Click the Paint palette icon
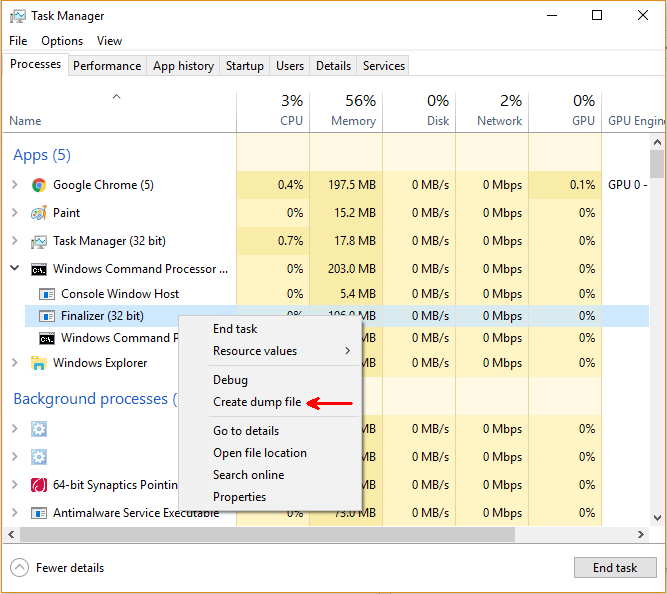 pyautogui.click(x=39, y=213)
